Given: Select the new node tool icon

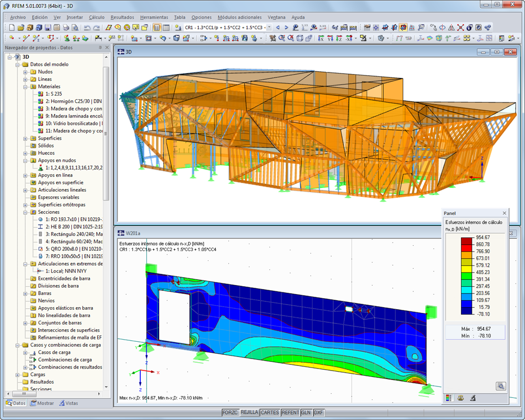Looking at the screenshot, I should [x=12, y=37].
